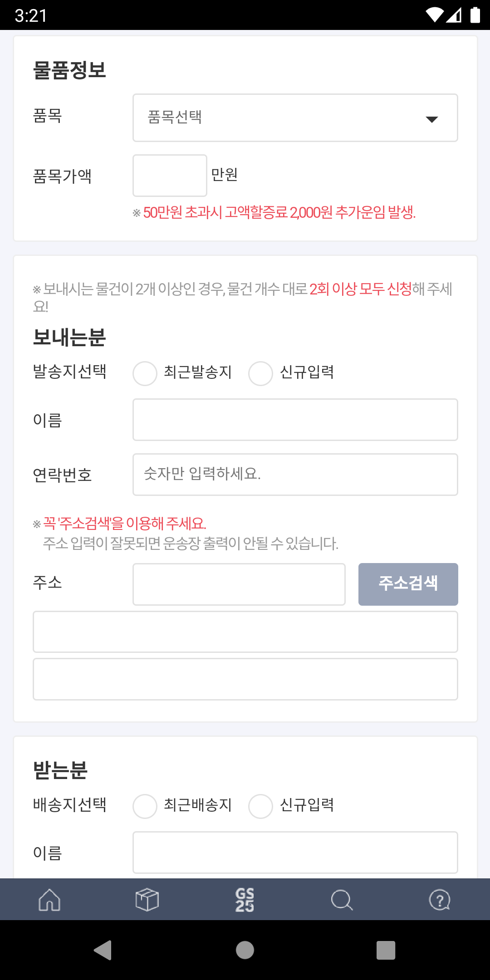Open recent apps square button

[386, 950]
